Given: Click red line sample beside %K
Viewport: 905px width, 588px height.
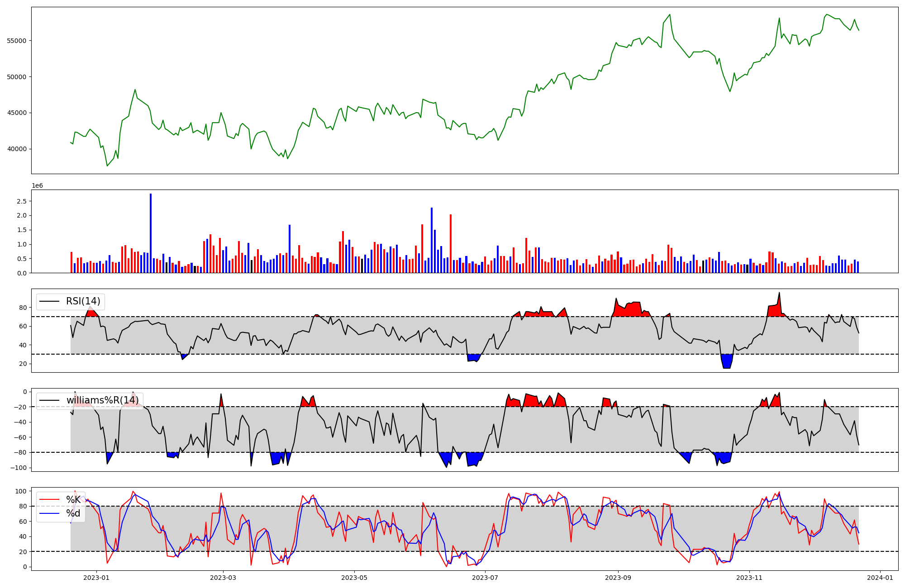Looking at the screenshot, I should (49, 499).
